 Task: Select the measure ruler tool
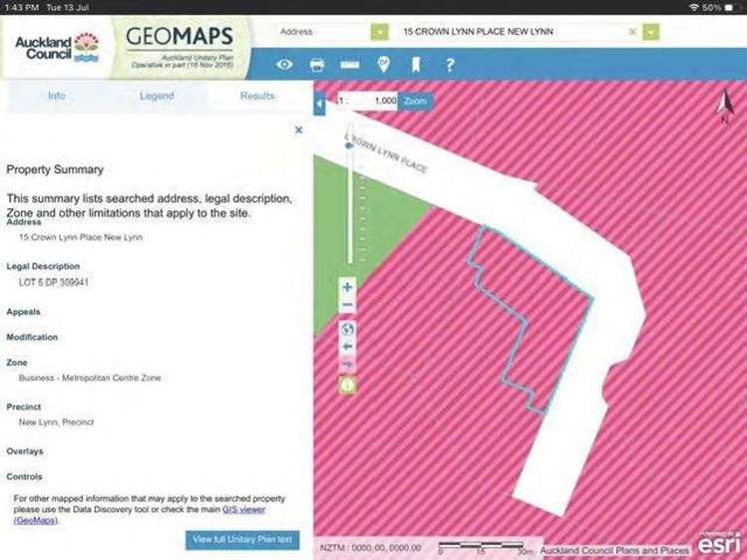(x=349, y=65)
